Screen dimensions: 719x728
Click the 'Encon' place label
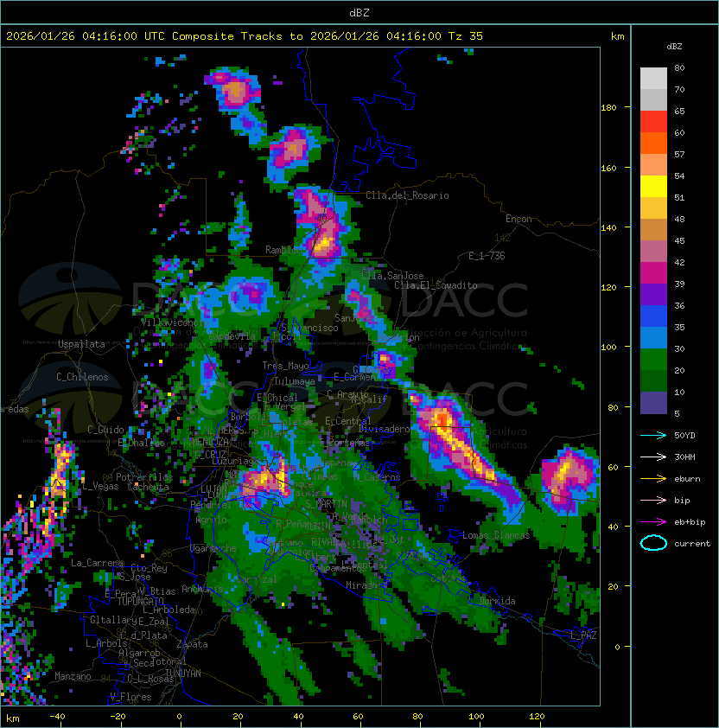519,219
